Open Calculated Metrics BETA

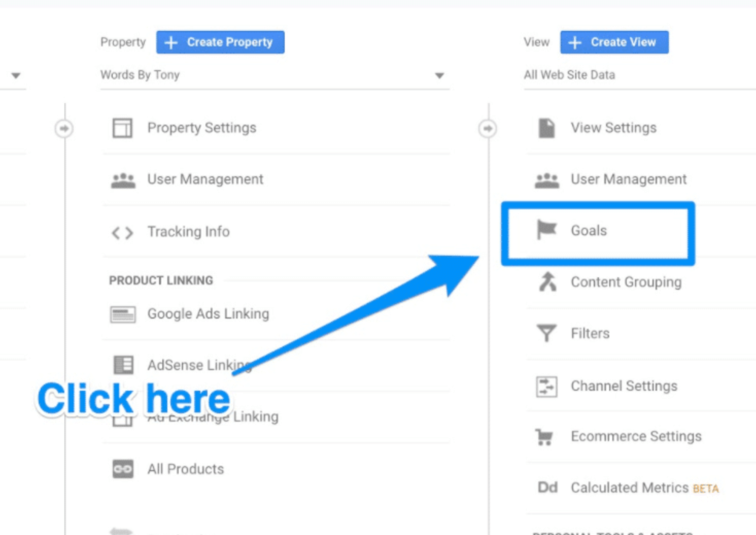click(645, 488)
